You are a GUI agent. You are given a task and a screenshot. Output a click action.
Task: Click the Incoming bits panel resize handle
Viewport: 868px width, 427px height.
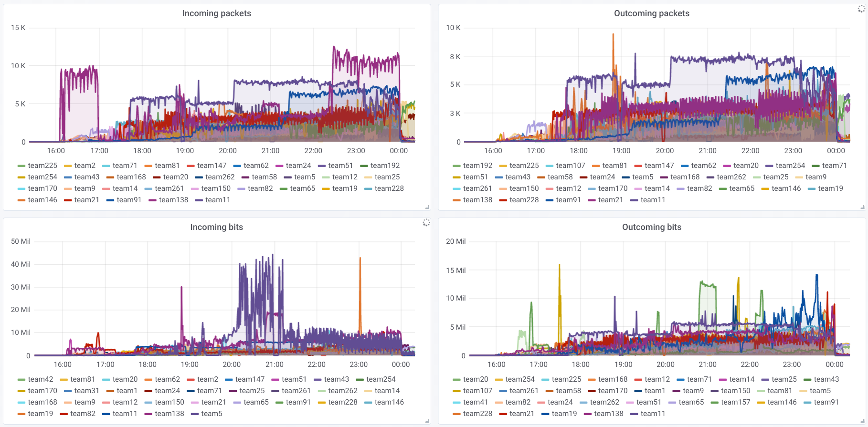pos(427,421)
